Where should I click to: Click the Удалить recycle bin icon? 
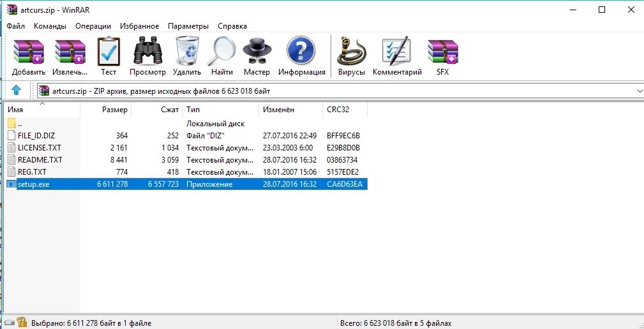click(187, 51)
